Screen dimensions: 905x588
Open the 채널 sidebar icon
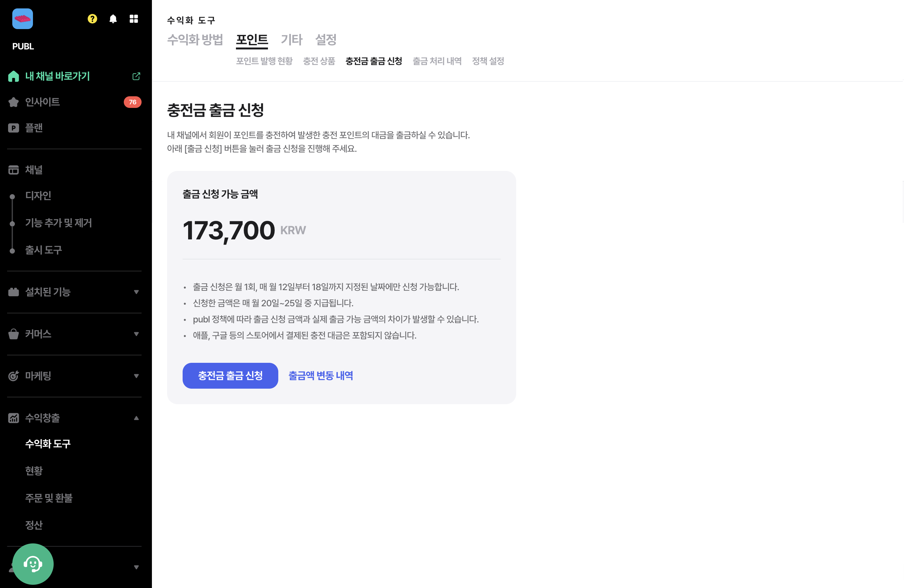pyautogui.click(x=14, y=170)
